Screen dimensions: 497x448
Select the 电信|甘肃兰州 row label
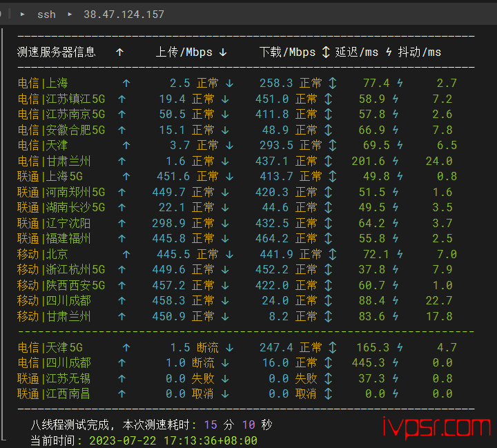tap(55, 161)
